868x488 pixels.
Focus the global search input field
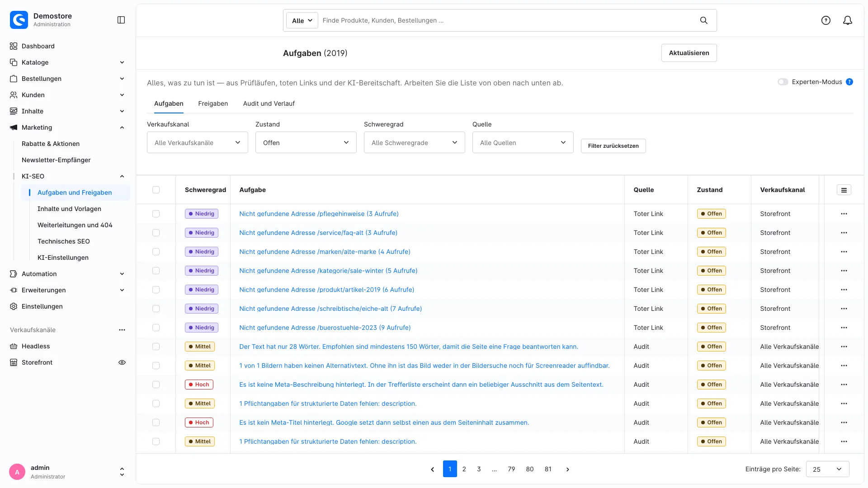506,20
